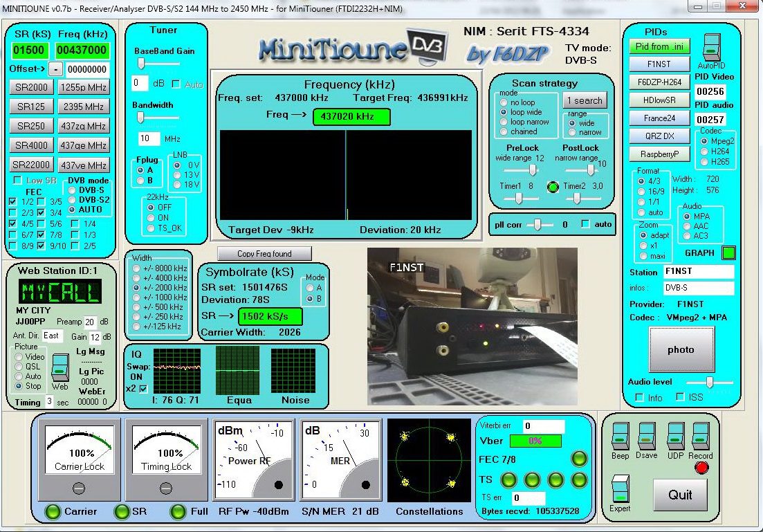763x532 pixels.
Task: Choose Fplug B radio option
Action: click(140, 181)
